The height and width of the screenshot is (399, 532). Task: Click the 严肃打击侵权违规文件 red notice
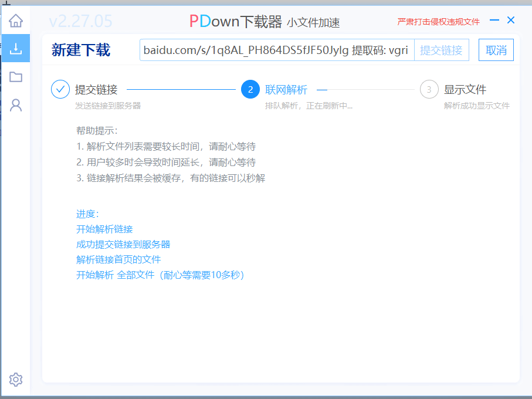pyautogui.click(x=438, y=22)
